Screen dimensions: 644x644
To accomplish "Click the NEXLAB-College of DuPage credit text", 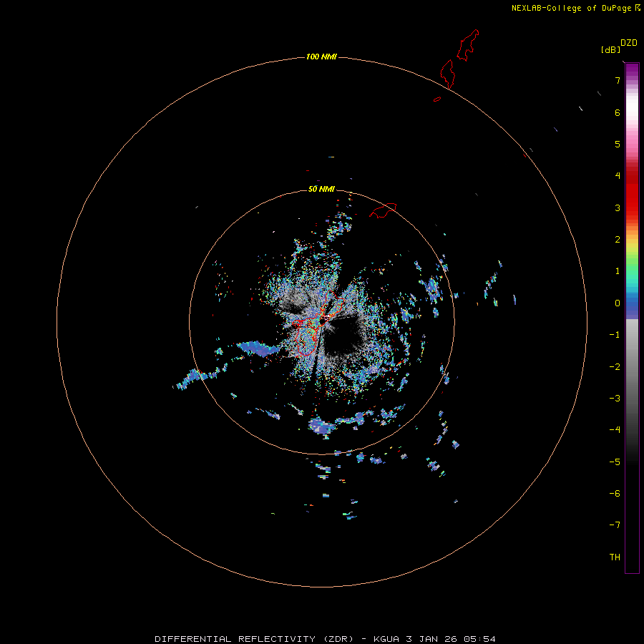I will [x=572, y=8].
